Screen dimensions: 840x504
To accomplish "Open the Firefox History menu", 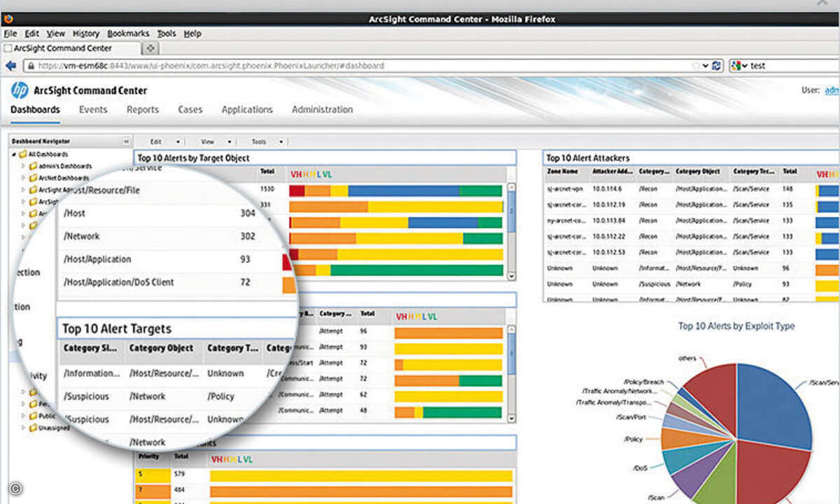I will click(86, 34).
